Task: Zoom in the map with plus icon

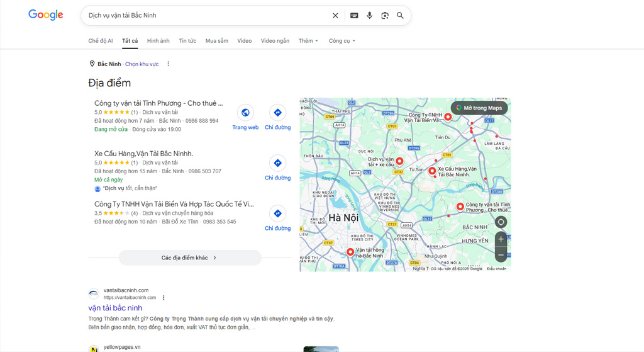Action: pos(501,239)
